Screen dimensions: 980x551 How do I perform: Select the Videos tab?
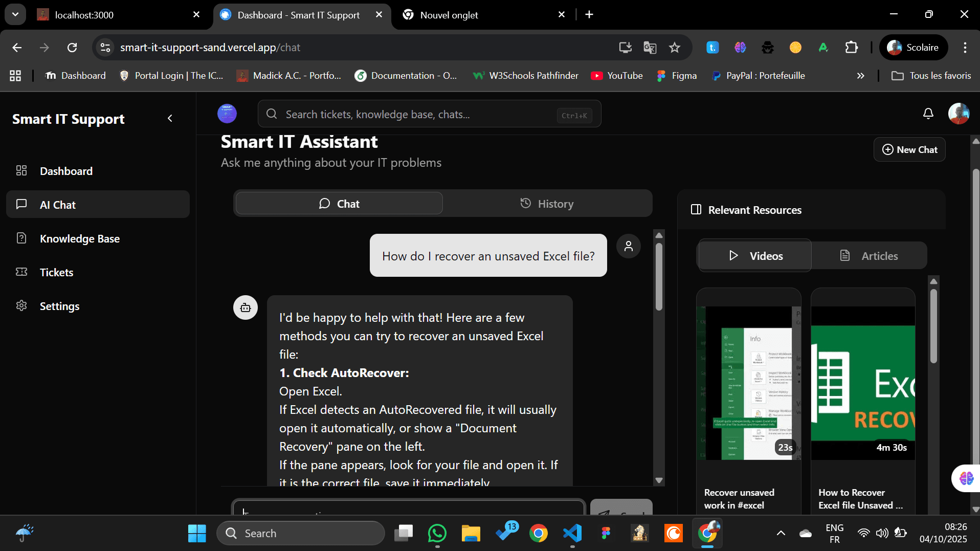coord(755,256)
